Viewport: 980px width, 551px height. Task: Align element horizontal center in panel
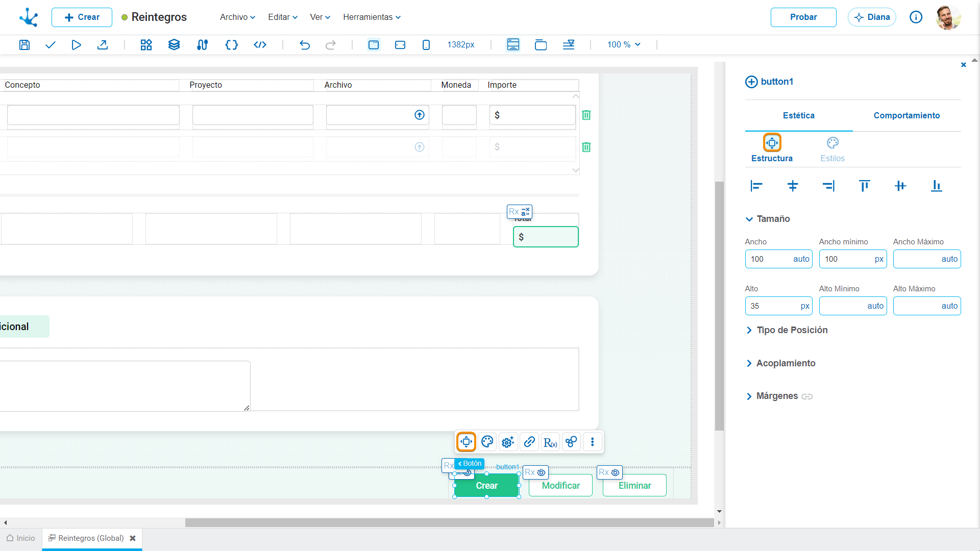tap(793, 186)
